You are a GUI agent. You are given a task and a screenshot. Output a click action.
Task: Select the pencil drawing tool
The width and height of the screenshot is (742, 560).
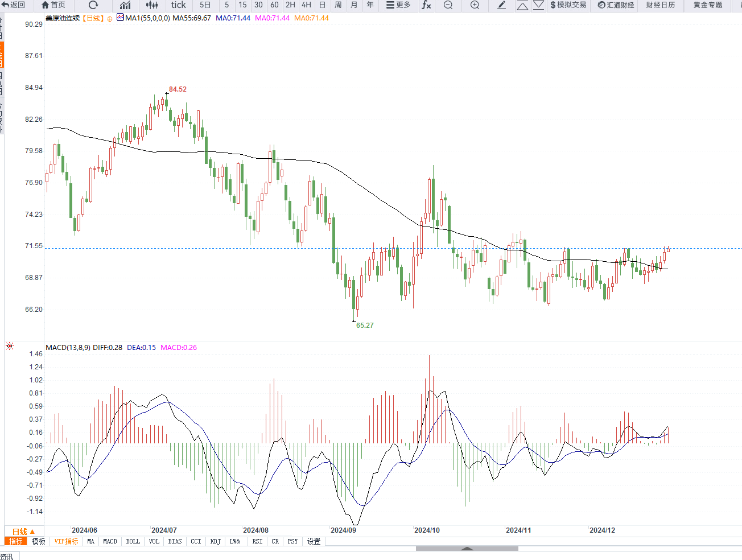coord(501,5)
